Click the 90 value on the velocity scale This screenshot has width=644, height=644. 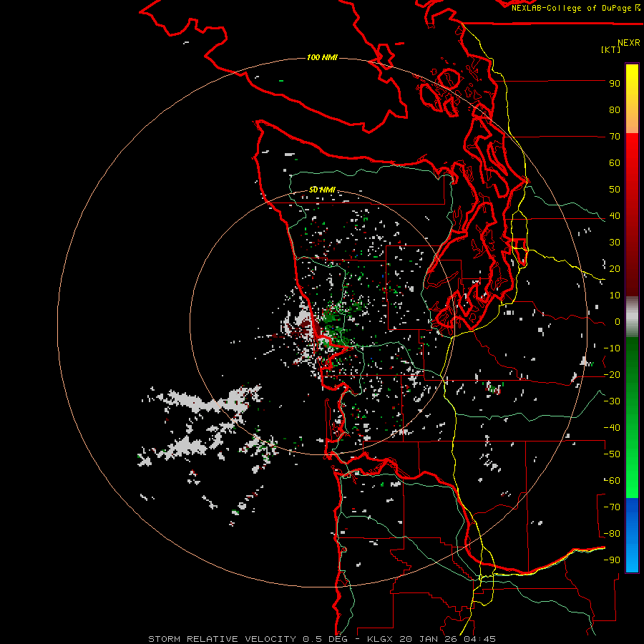615,84
